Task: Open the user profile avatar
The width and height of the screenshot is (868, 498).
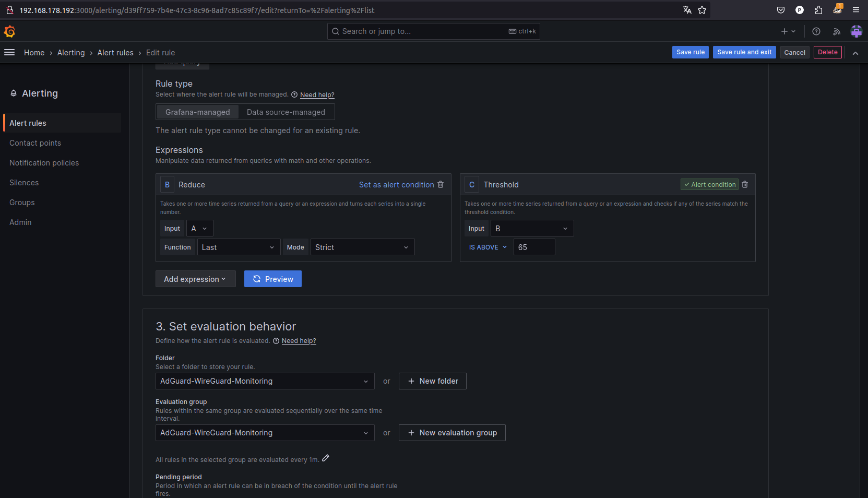Action: pos(856,32)
